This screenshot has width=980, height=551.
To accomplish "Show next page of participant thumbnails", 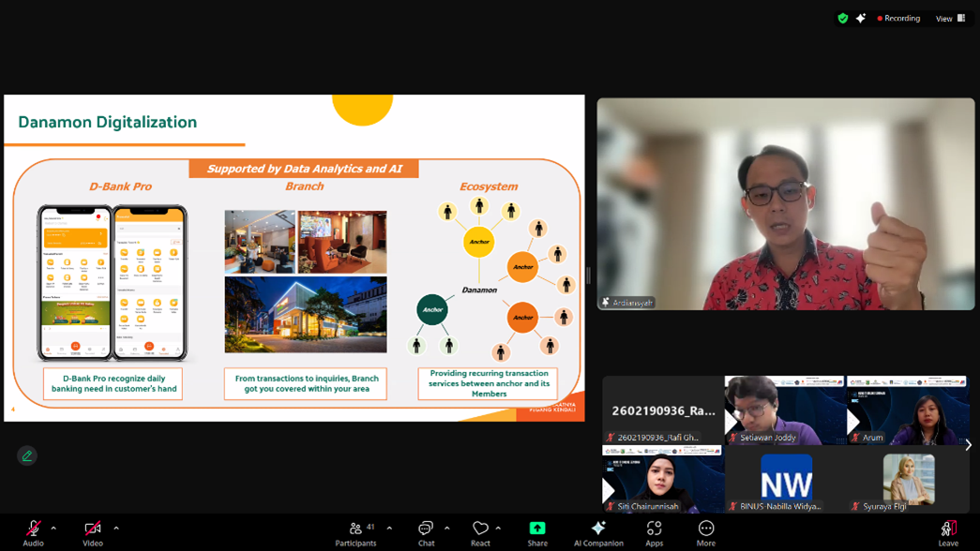I will point(968,445).
